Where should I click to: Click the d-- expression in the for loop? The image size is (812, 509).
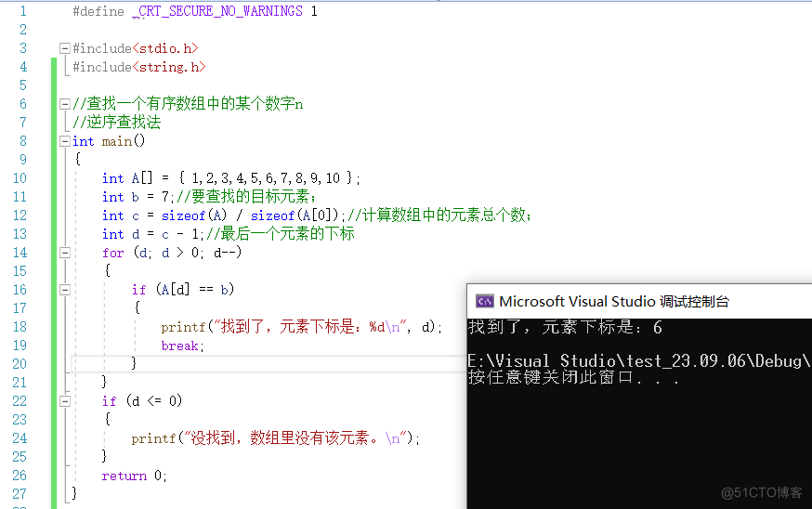(226, 253)
